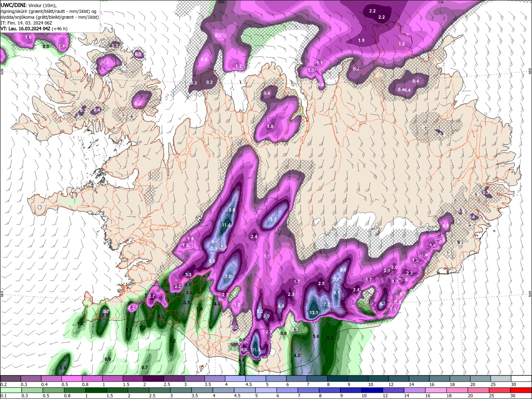Click the snow legend swatch between 0.2 and 0.3
Screen dimensions: 532x399
click(10, 379)
